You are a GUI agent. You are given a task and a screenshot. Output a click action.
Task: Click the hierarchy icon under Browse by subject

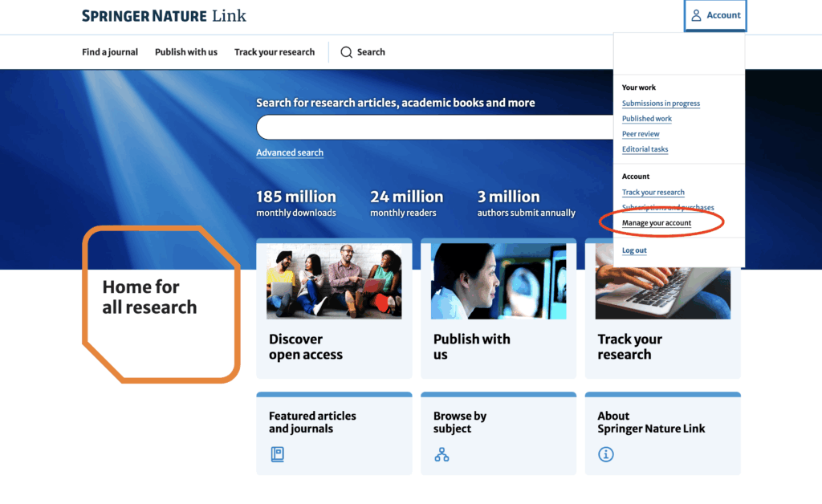click(442, 454)
